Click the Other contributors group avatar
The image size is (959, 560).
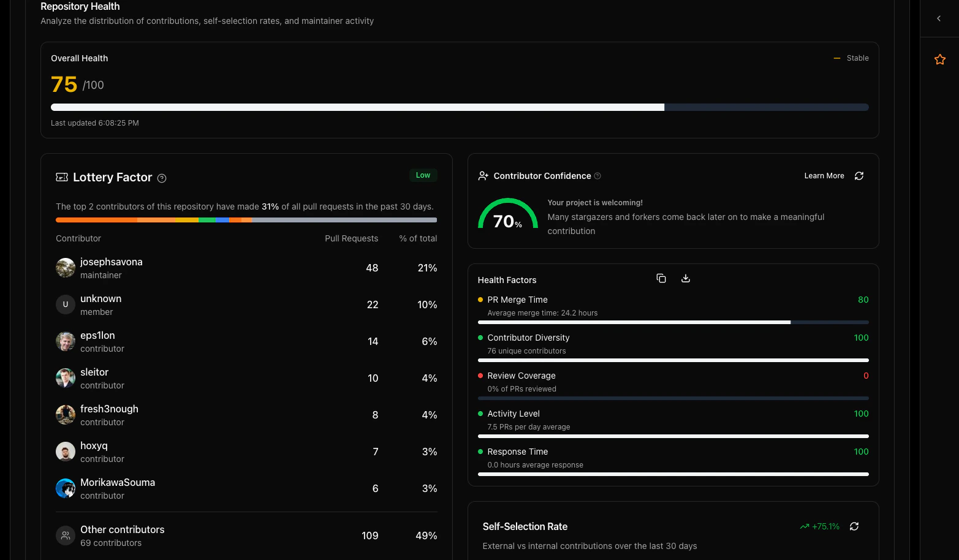coord(66,535)
